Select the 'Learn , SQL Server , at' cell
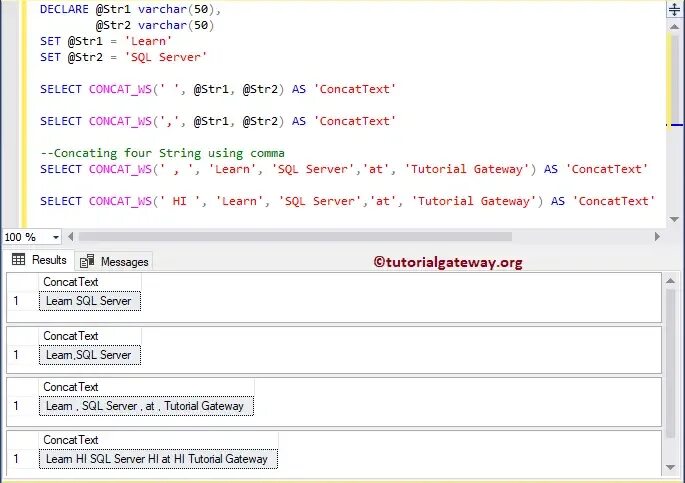Screen dimensions: 685x483 coord(146,406)
